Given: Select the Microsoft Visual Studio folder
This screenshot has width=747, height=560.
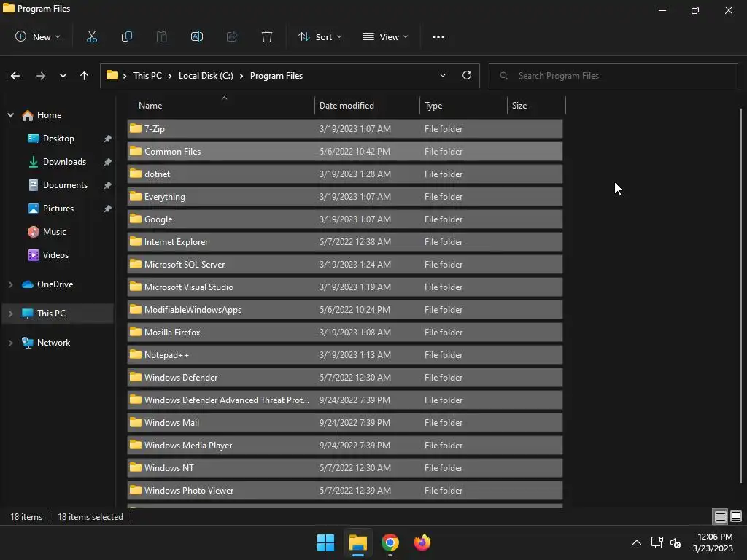Looking at the screenshot, I should (345, 287).
